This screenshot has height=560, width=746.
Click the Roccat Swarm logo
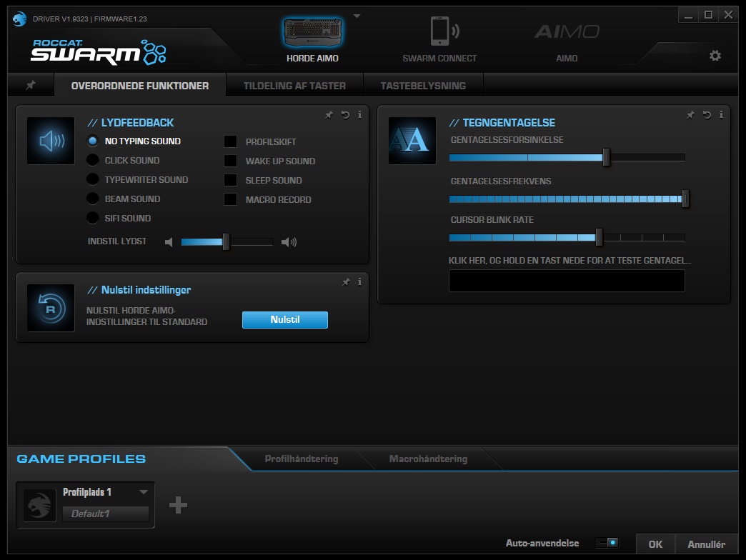pyautogui.click(x=99, y=52)
